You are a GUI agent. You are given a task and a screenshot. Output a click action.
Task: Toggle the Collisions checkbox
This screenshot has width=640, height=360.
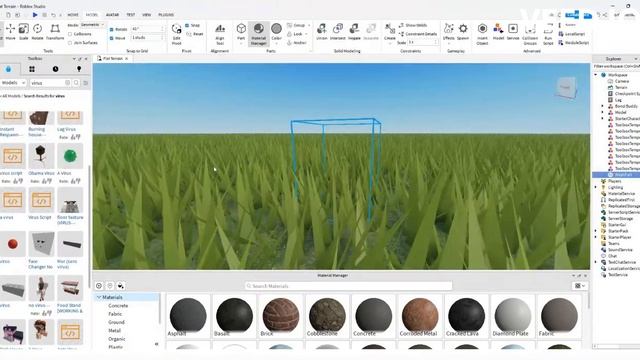tap(70, 34)
